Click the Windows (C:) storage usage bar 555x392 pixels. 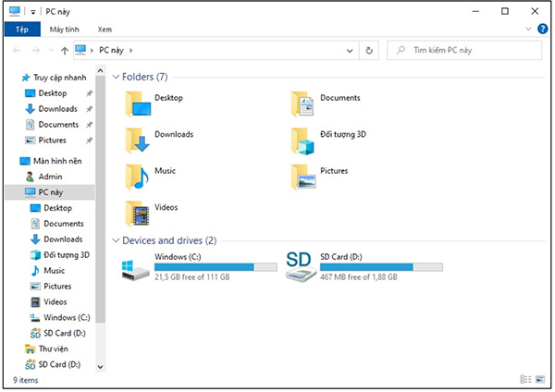pyautogui.click(x=216, y=267)
